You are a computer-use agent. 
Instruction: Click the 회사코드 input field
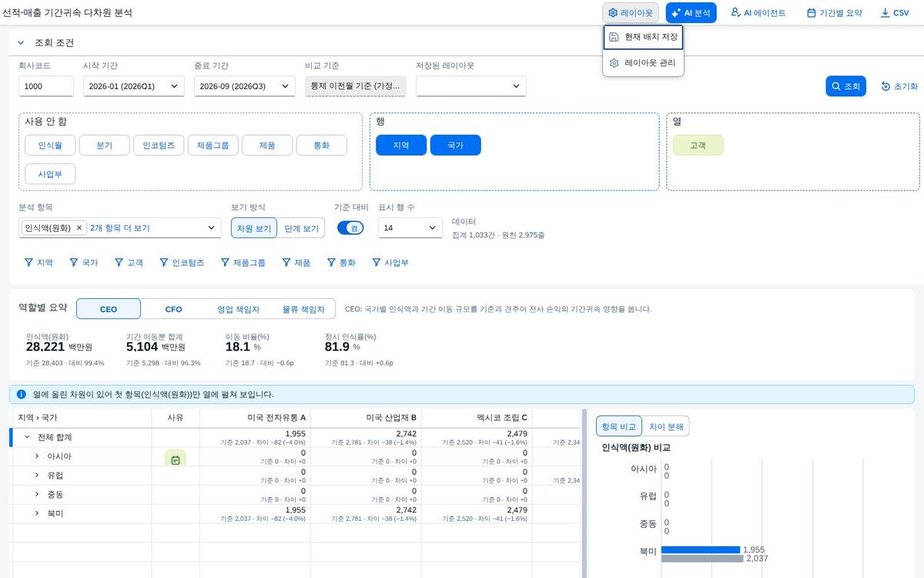[46, 86]
